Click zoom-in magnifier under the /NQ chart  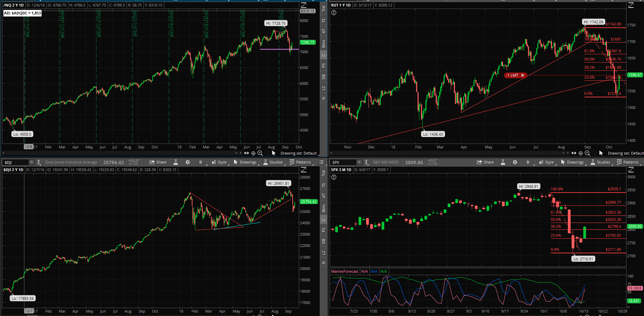click(260, 153)
